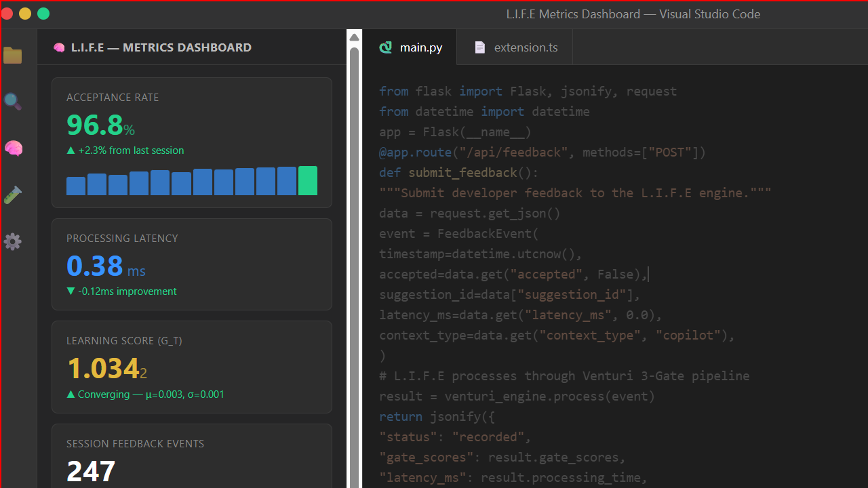Click the L.I.F.E — METRICS DASHBOARD heading

161,47
